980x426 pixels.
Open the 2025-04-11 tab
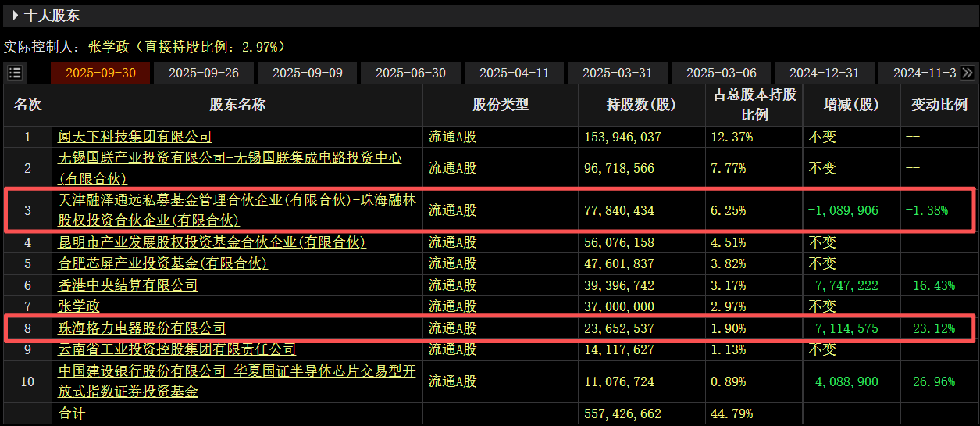pos(515,73)
